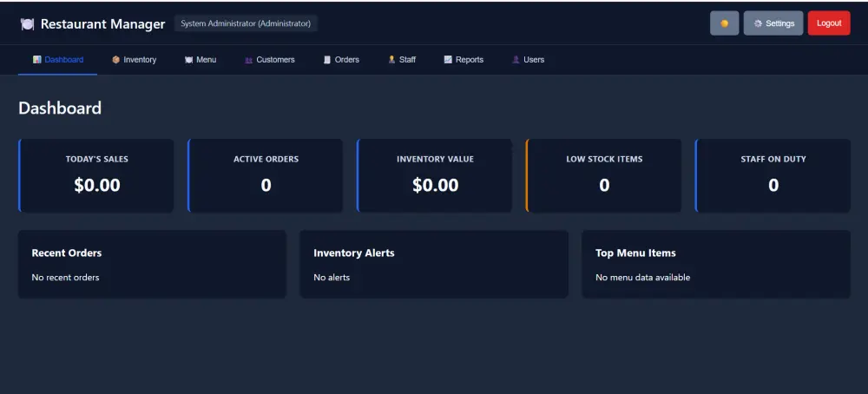Toggle the sun theme switch button

pos(724,23)
